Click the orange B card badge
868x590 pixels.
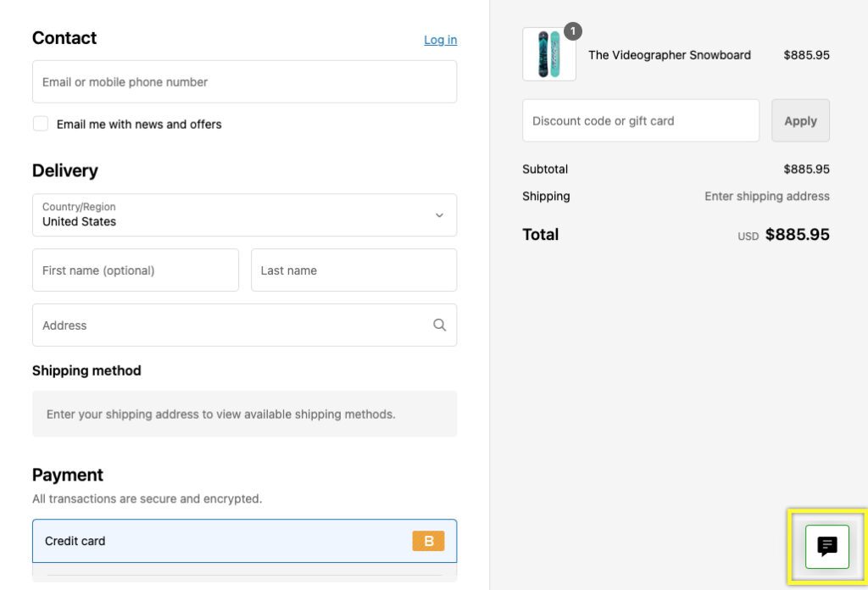[x=428, y=541]
